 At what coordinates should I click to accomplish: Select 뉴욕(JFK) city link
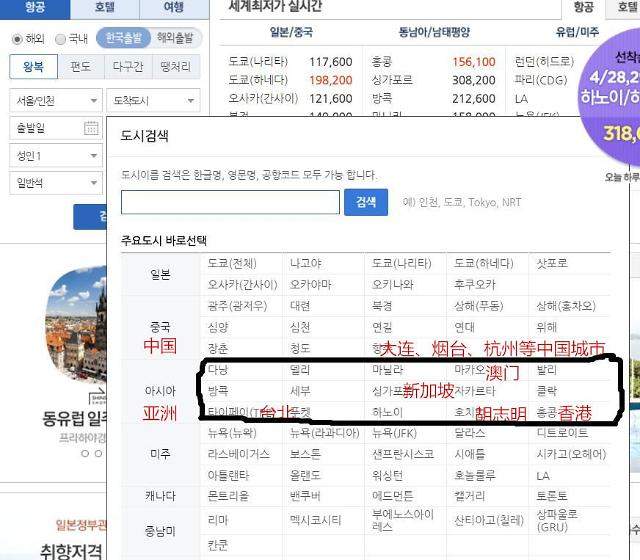click(394, 433)
